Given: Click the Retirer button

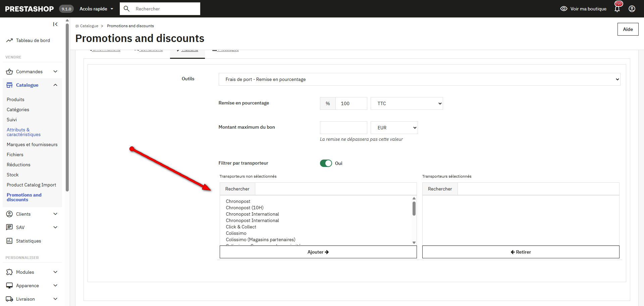Looking at the screenshot, I should (521, 252).
